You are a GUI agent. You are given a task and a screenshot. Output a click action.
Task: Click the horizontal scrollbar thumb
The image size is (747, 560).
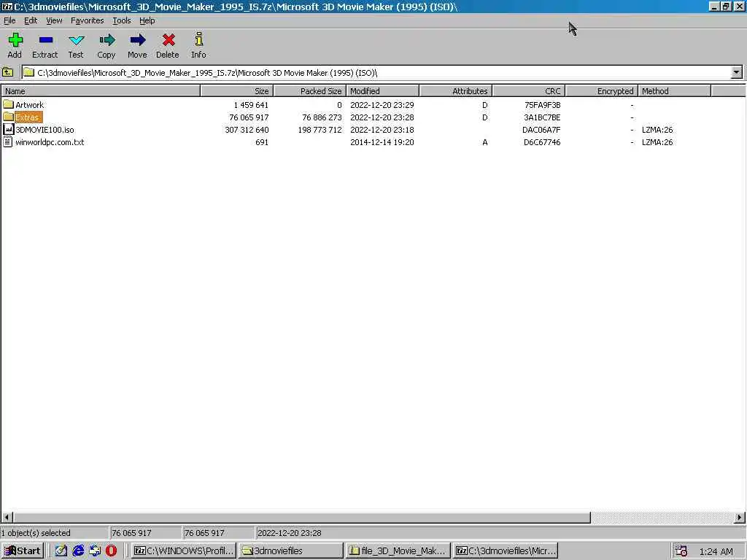pos(301,517)
